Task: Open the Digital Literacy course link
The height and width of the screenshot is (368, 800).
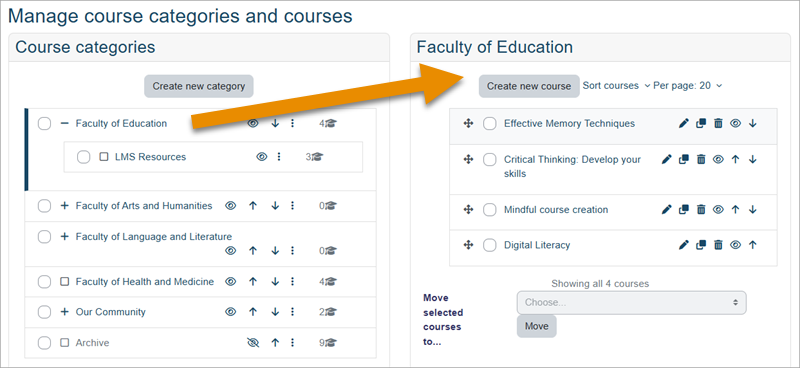Action: pos(537,245)
